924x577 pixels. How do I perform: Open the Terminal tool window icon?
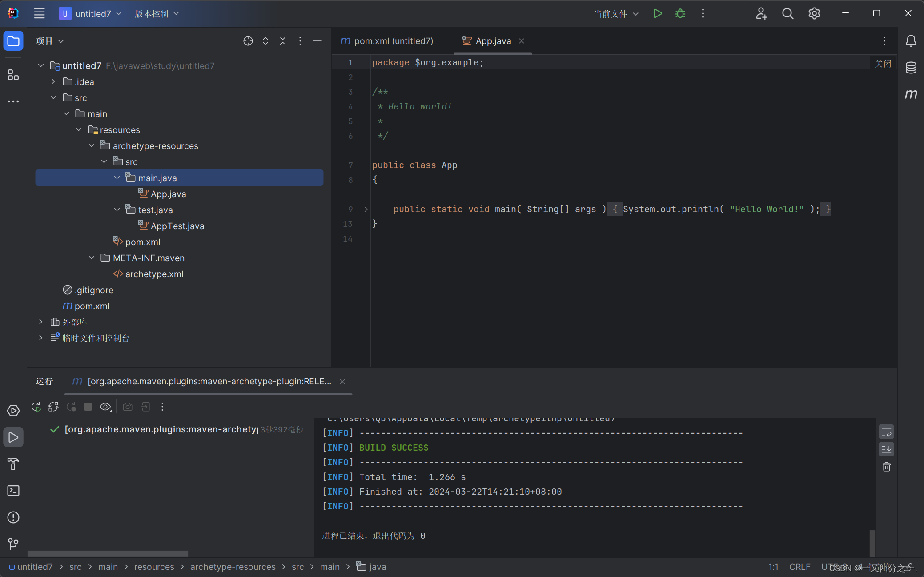click(13, 491)
